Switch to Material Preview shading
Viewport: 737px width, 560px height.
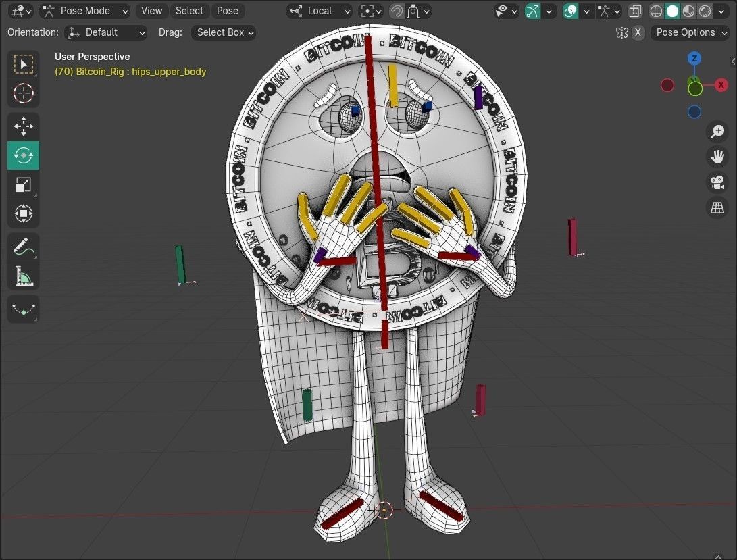coord(688,11)
